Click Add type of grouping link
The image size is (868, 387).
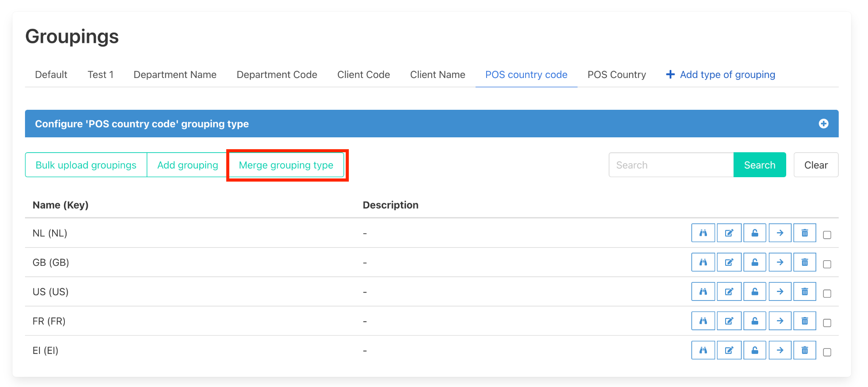pos(721,75)
